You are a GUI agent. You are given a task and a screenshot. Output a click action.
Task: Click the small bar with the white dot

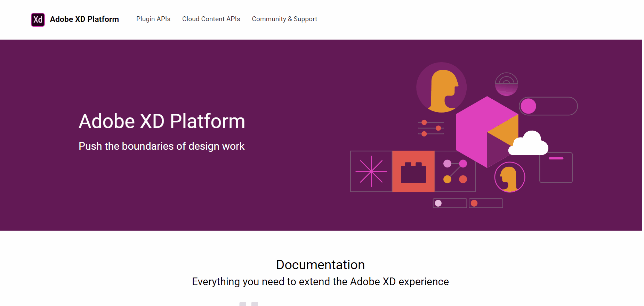[x=450, y=203]
